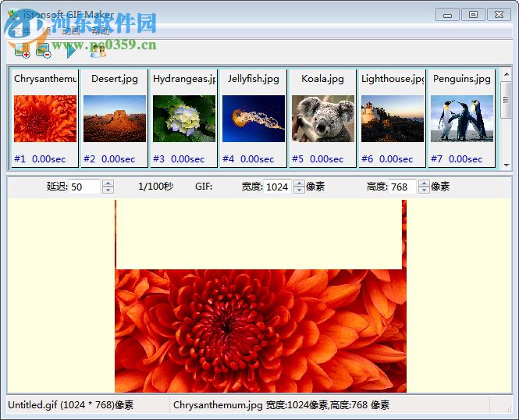Decrease GIF width with down arrow

click(299, 190)
